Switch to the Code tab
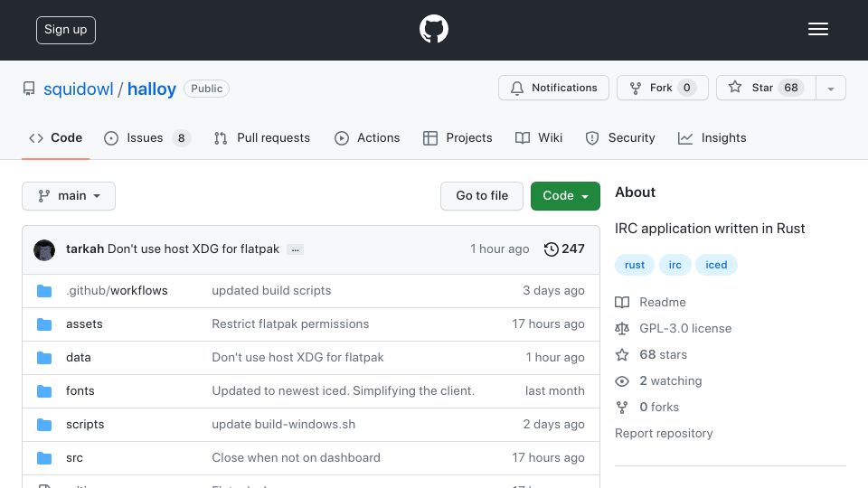The image size is (868, 488). tap(55, 137)
